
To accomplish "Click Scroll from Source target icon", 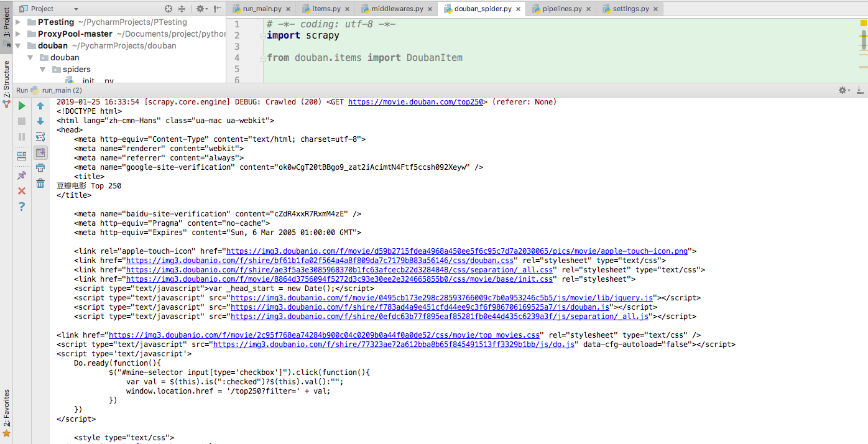I will coord(169,9).
